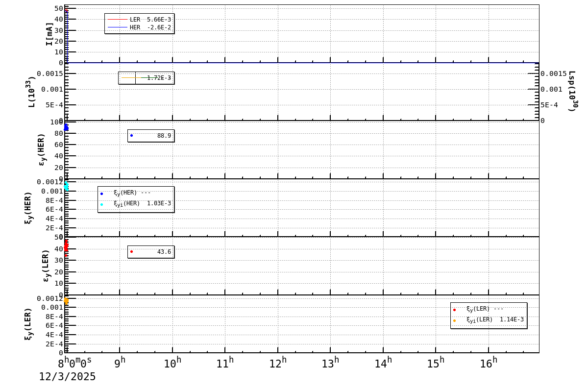Click the blue horizontal line in the current panel
588x391 pixels.
[294, 63]
